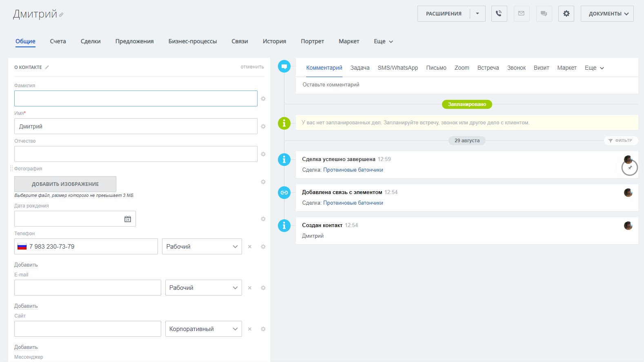Expand the ДОКУМЕНТЫ dropdown button
The height and width of the screenshot is (362, 644).
[607, 13]
